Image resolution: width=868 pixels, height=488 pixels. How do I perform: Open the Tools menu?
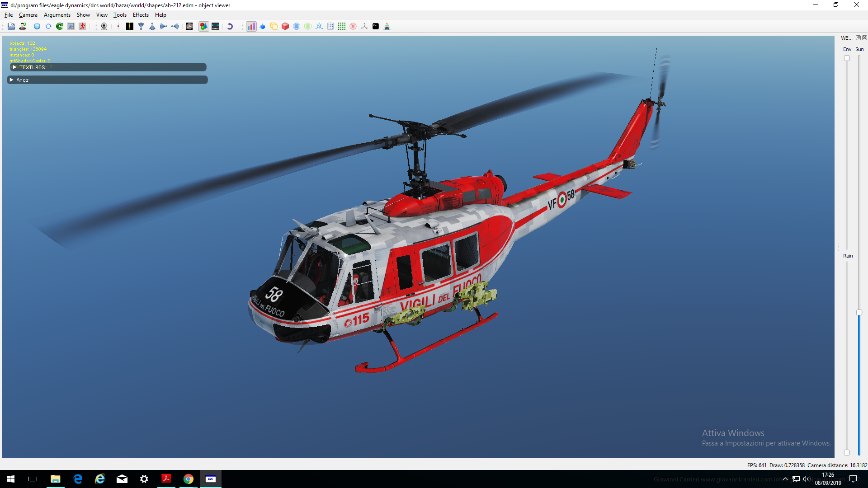(x=120, y=15)
